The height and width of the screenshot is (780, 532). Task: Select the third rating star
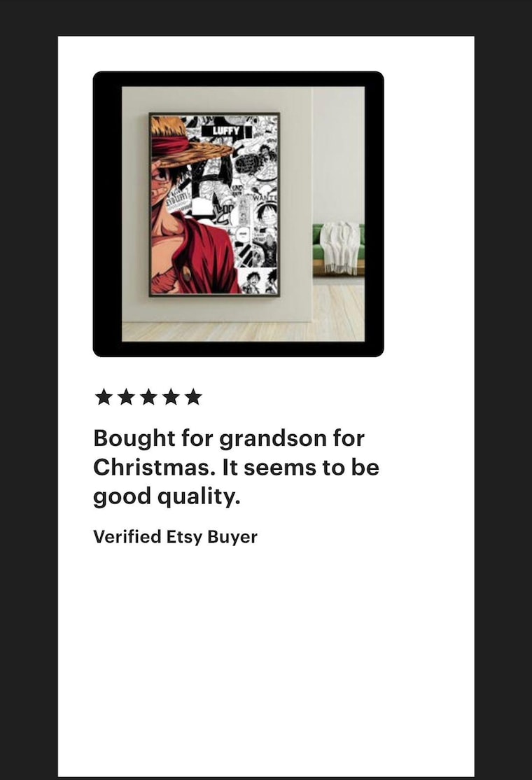click(148, 397)
